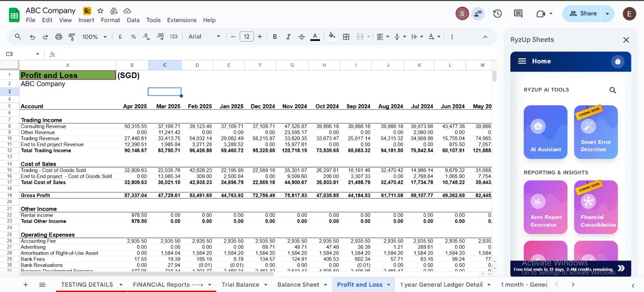Switch to the Balance Sheet tab
Image resolution: width=644 pixels, height=292 pixels.
(298, 284)
